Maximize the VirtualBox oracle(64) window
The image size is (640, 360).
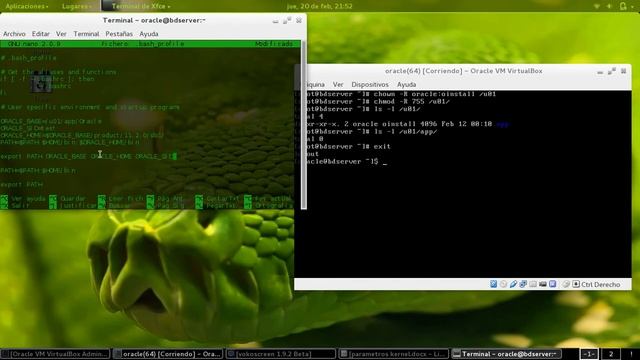coord(611,71)
